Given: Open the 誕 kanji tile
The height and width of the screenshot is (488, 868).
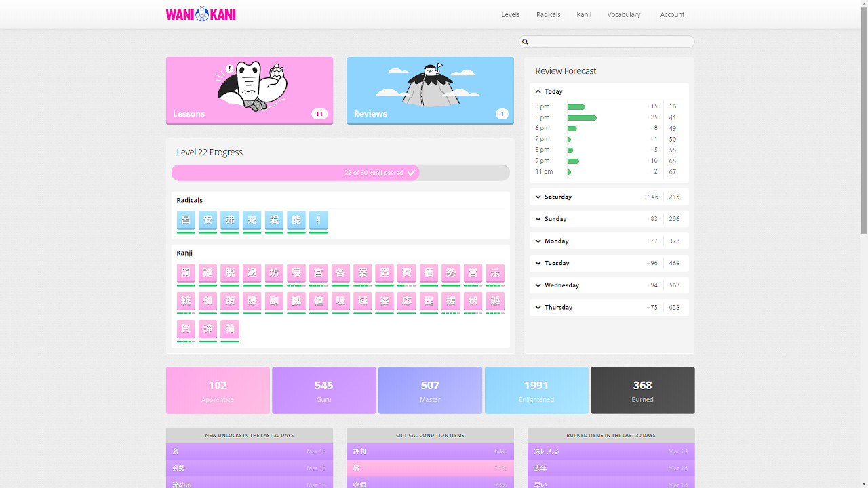Looking at the screenshot, I should [208, 273].
